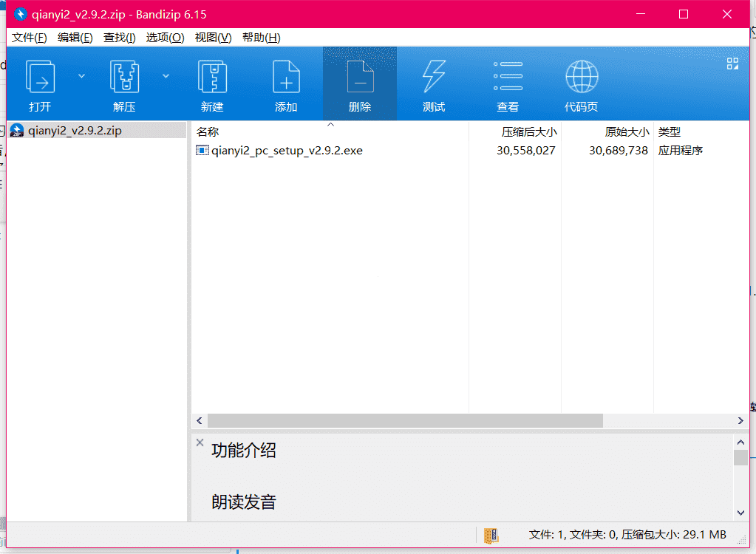The width and height of the screenshot is (756, 554).
Task: Maximize the Bandizip window
Action: [x=683, y=15]
